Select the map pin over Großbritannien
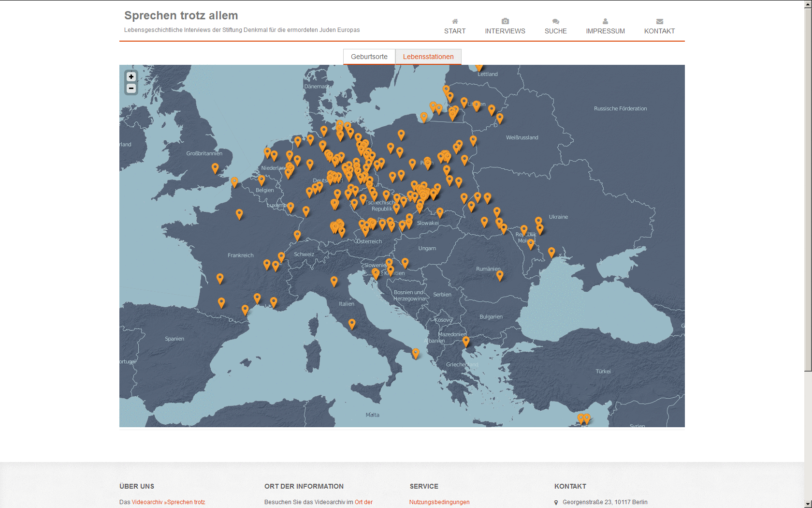Viewport: 812px width, 508px height. (215, 168)
